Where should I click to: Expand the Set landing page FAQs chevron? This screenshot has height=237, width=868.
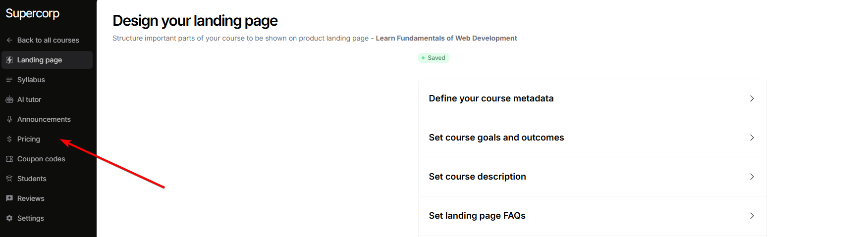tap(752, 216)
